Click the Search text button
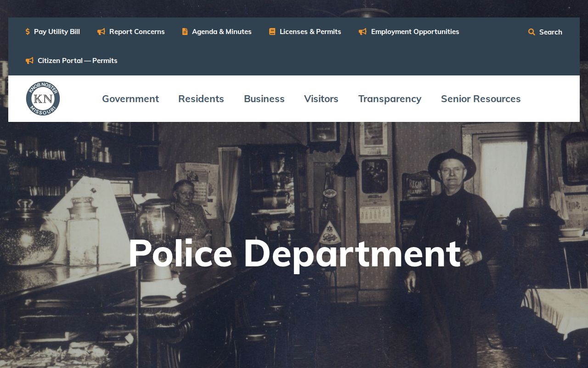The width and height of the screenshot is (588, 368). [x=551, y=32]
